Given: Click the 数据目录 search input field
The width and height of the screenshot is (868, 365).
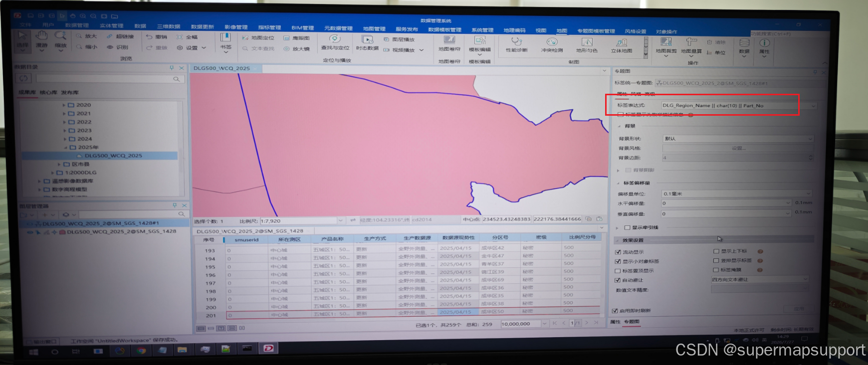Looking at the screenshot, I should (109, 79).
